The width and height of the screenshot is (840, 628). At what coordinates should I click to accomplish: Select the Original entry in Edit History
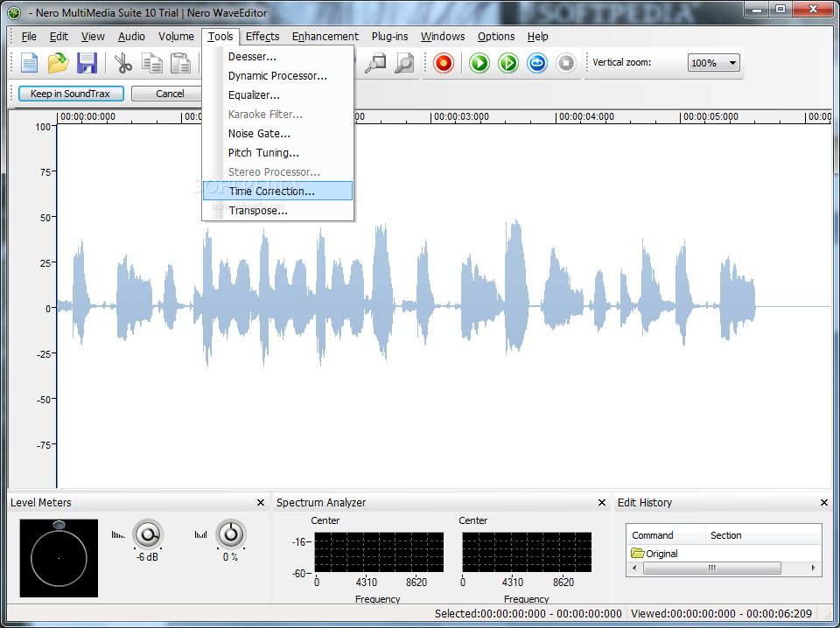pos(661,554)
